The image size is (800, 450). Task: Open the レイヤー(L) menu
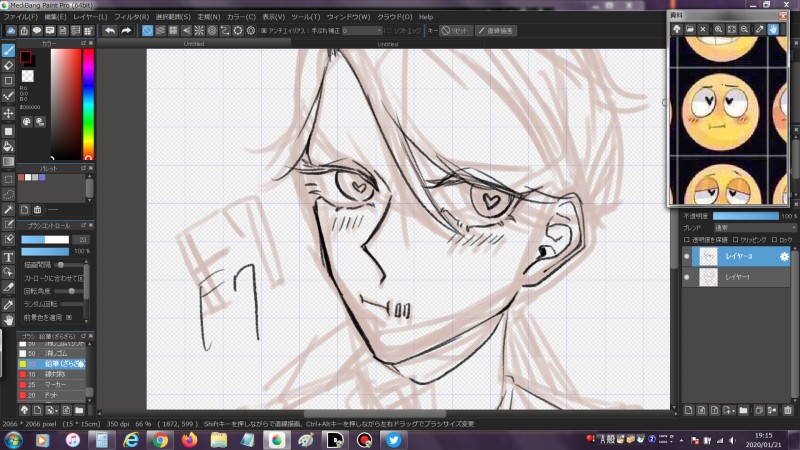[x=90, y=17]
